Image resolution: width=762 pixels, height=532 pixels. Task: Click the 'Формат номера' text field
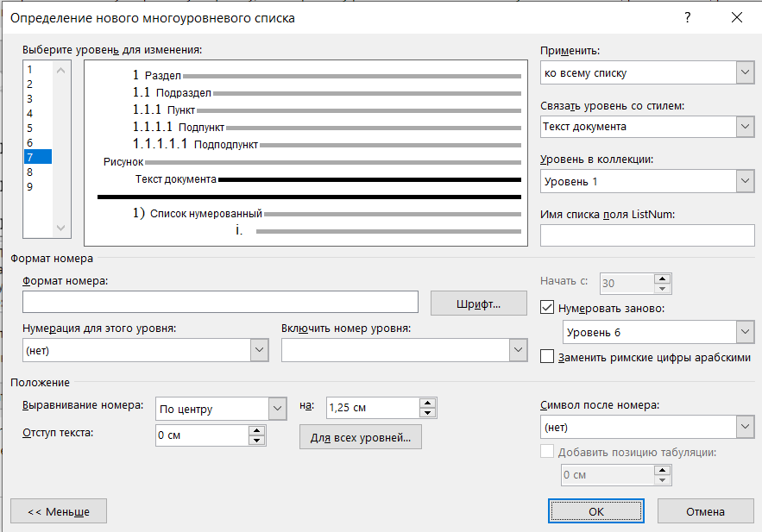coord(220,302)
